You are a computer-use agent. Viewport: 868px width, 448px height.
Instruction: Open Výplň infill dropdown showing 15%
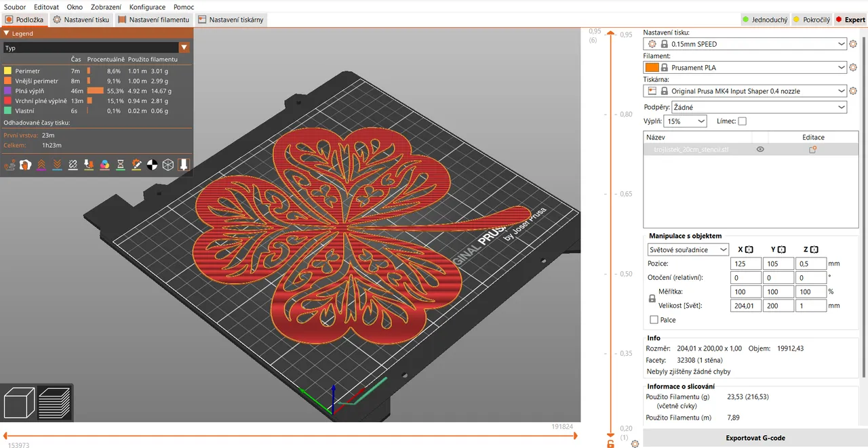click(685, 121)
